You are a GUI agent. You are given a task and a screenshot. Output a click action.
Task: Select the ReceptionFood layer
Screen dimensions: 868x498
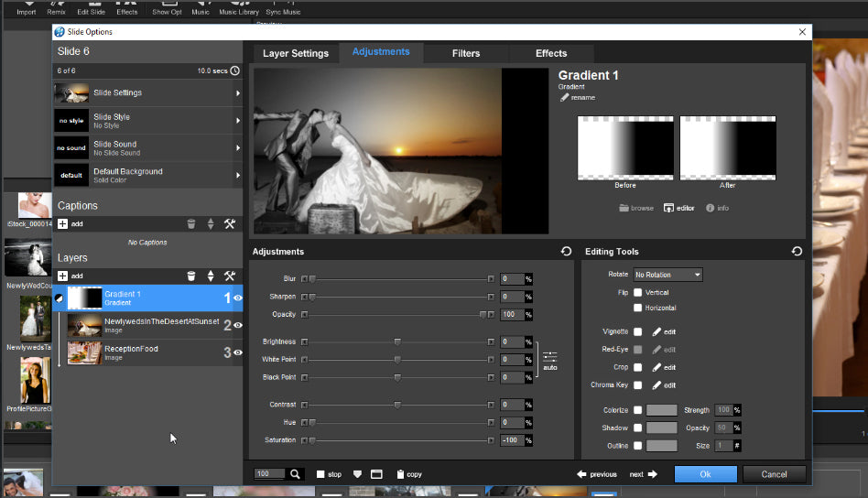tap(147, 352)
